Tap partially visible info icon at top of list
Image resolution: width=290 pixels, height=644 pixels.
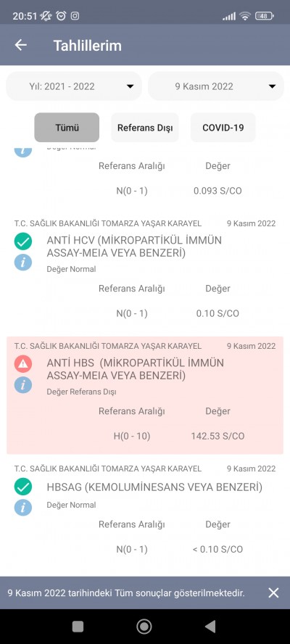tap(23, 151)
